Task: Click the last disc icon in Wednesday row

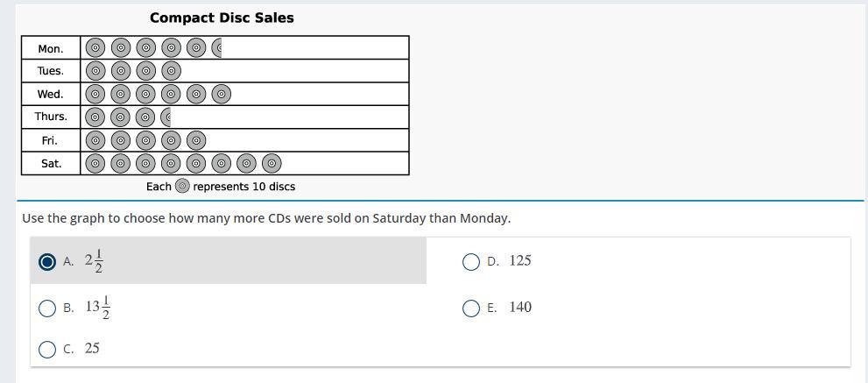Action: tap(222, 94)
